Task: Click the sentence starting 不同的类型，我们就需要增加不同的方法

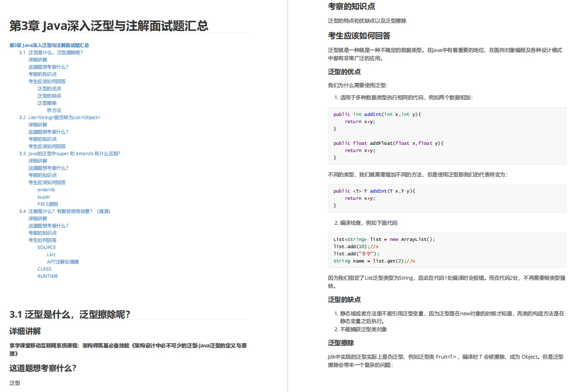Action: click(x=418, y=174)
